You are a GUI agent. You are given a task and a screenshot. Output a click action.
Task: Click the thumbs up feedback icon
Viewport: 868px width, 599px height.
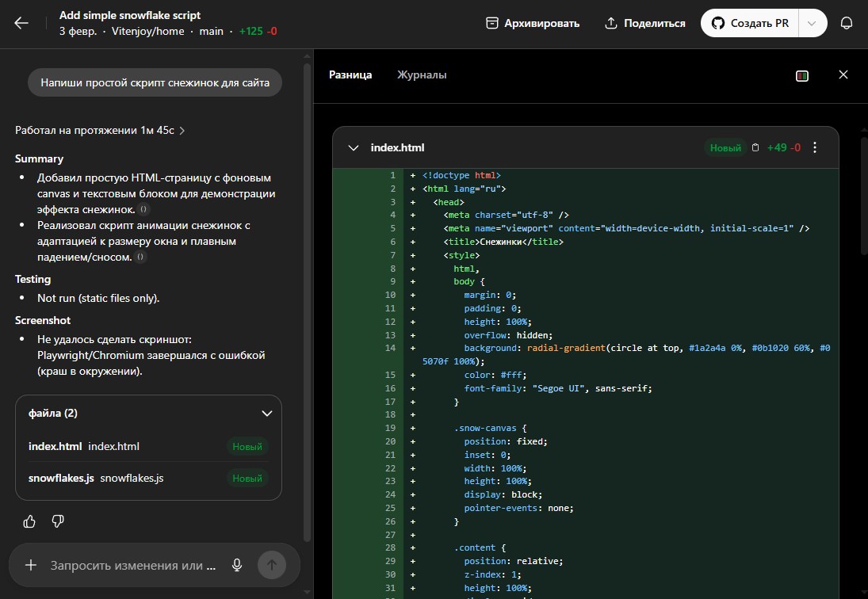click(x=29, y=521)
